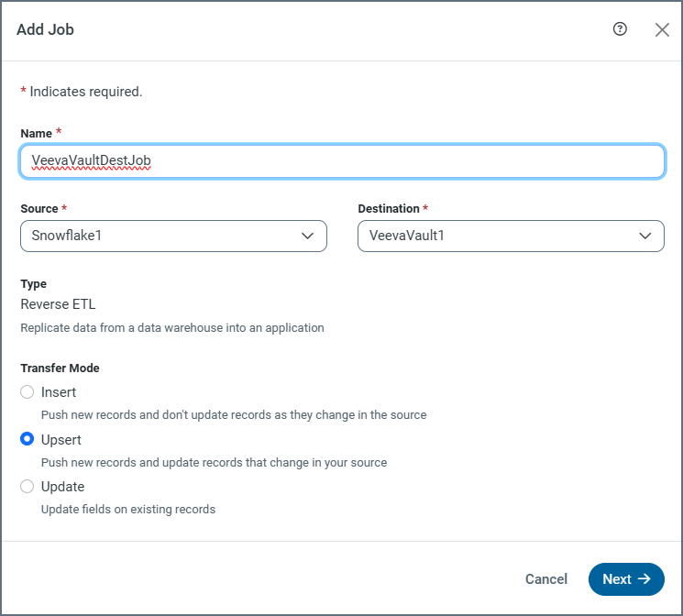Expand the Source dropdown chevron
Screen dimensions: 683x616
click(x=308, y=236)
